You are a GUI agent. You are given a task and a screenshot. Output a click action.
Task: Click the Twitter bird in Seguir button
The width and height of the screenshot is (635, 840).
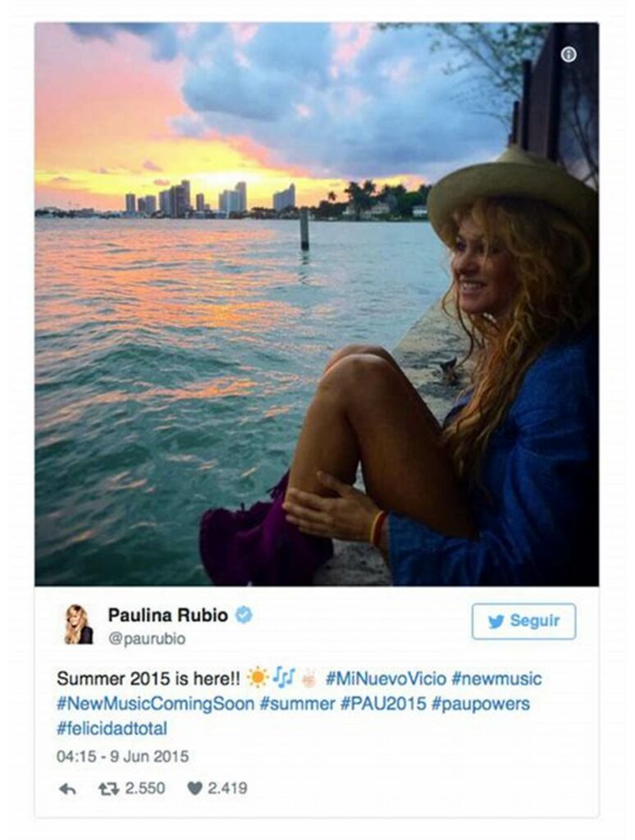coord(496,622)
